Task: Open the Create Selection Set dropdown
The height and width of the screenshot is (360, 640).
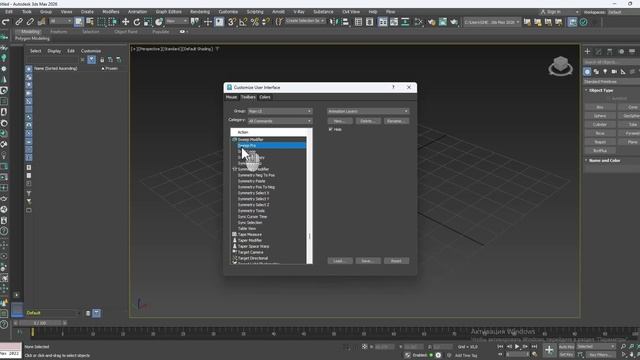Action: tap(305, 21)
